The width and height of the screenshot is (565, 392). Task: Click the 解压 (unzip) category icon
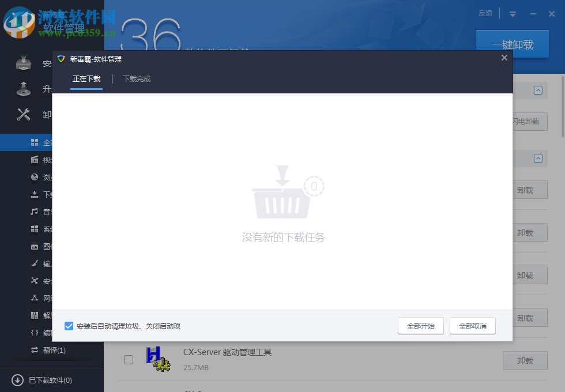[x=35, y=315]
